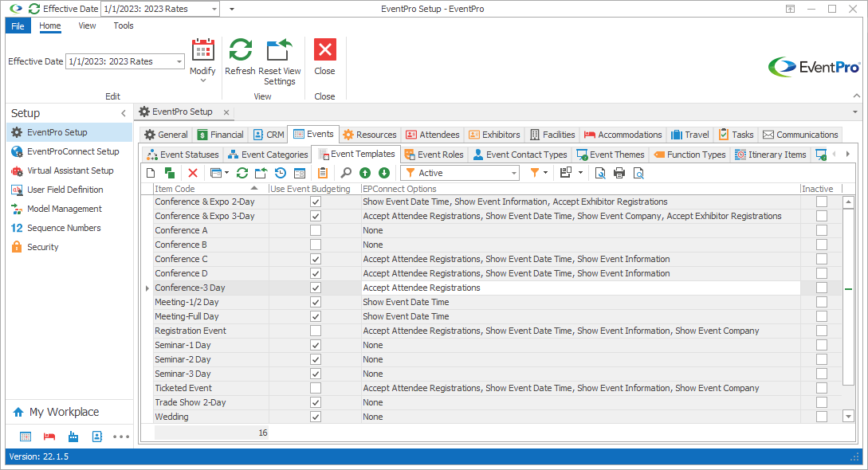This screenshot has height=470, width=868.
Task: Expand the Modify button dropdown arrow
Action: pos(202,80)
